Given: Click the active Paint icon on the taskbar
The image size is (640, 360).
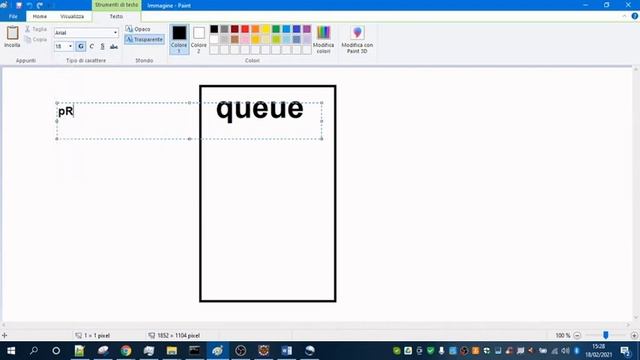Looking at the screenshot, I should coord(218,351).
